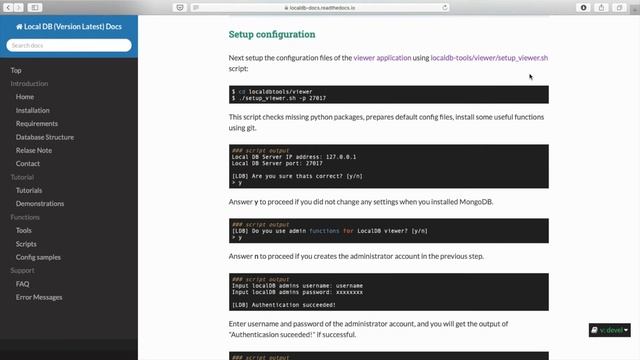The width and height of the screenshot is (640, 360).
Task: Open Tutorials in the sidebar
Action: tap(29, 190)
